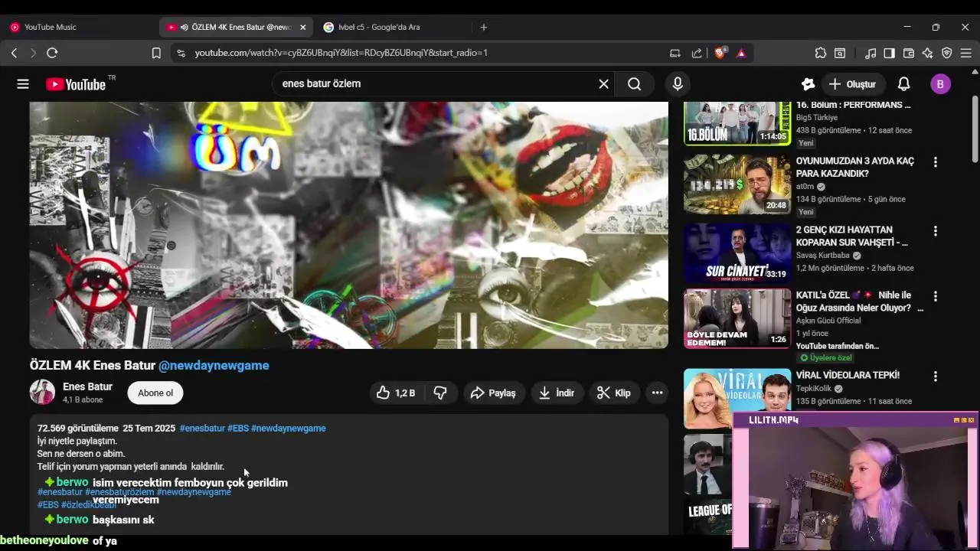Open Brave Rewards triangle icon

coord(741,53)
